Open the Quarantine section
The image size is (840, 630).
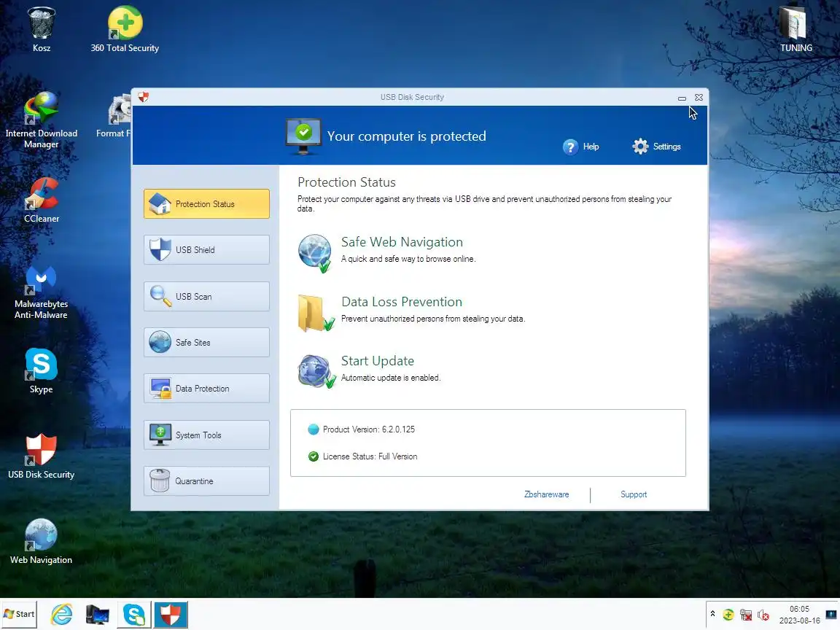click(206, 481)
